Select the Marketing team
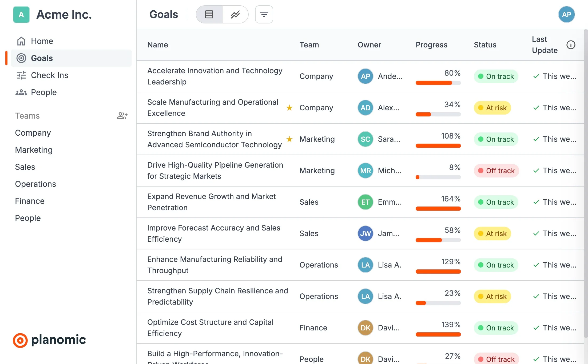 (x=34, y=150)
